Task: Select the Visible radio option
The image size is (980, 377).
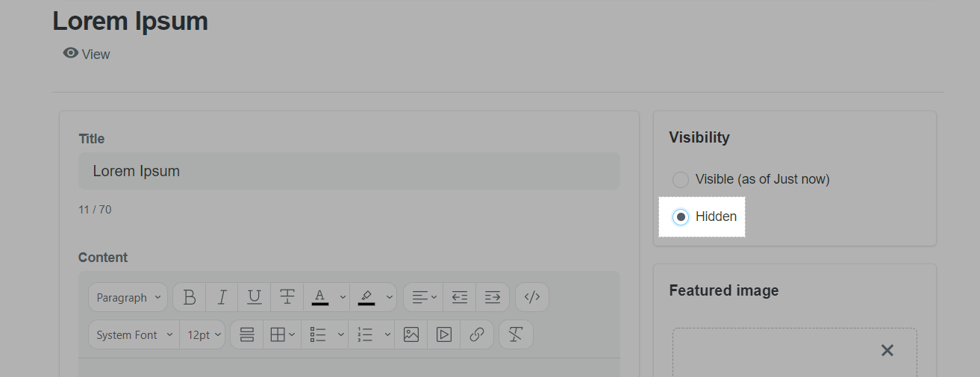Action: tap(681, 179)
